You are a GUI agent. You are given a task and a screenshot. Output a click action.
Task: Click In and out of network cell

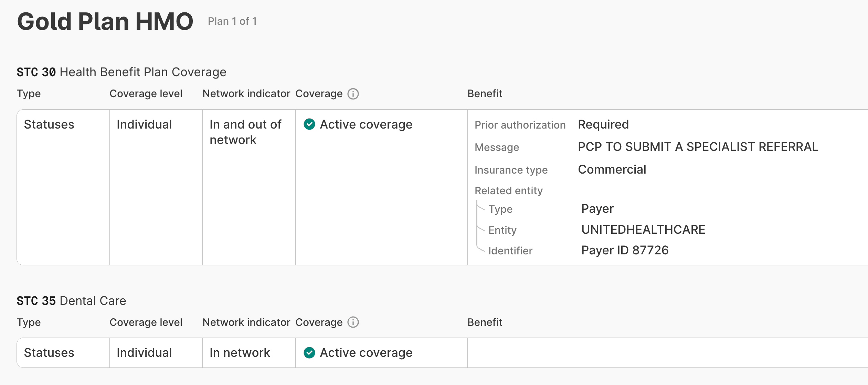pyautogui.click(x=249, y=187)
